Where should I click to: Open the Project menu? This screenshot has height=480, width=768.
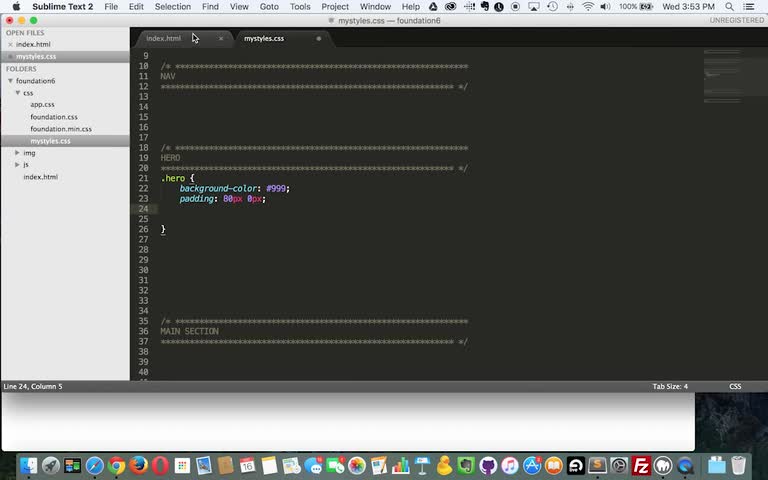(x=335, y=6)
